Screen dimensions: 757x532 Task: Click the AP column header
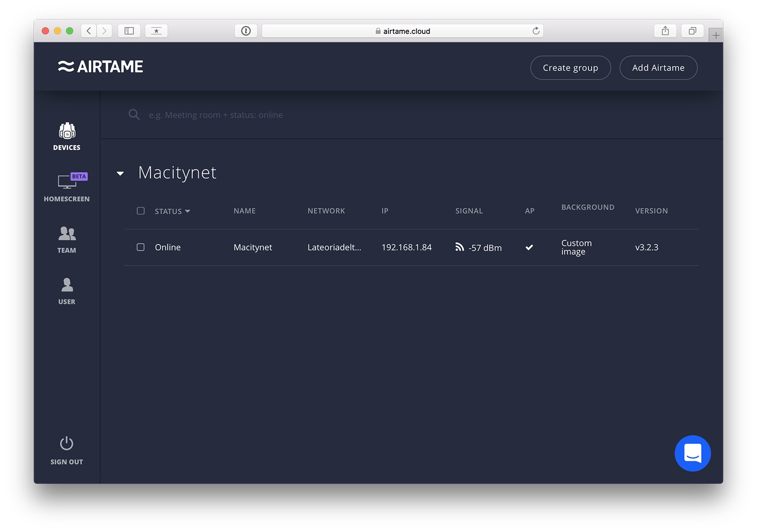(x=530, y=211)
